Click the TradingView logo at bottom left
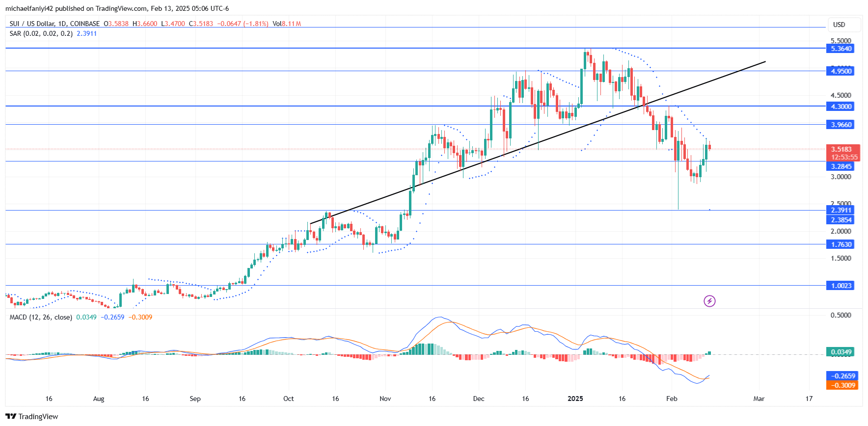The height and width of the screenshot is (426, 868). coord(32,416)
